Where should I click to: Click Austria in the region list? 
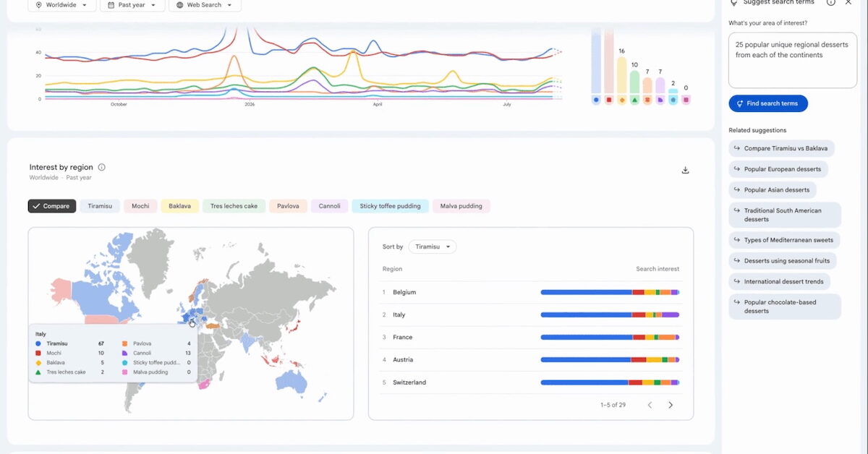[403, 359]
